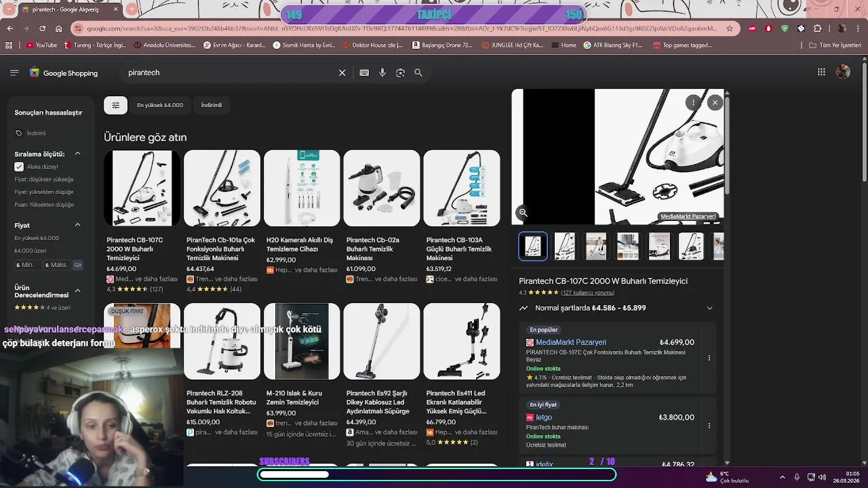Image resolution: width=868 pixels, height=488 pixels.
Task: Bookmark this page with star icon
Action: 730,28
